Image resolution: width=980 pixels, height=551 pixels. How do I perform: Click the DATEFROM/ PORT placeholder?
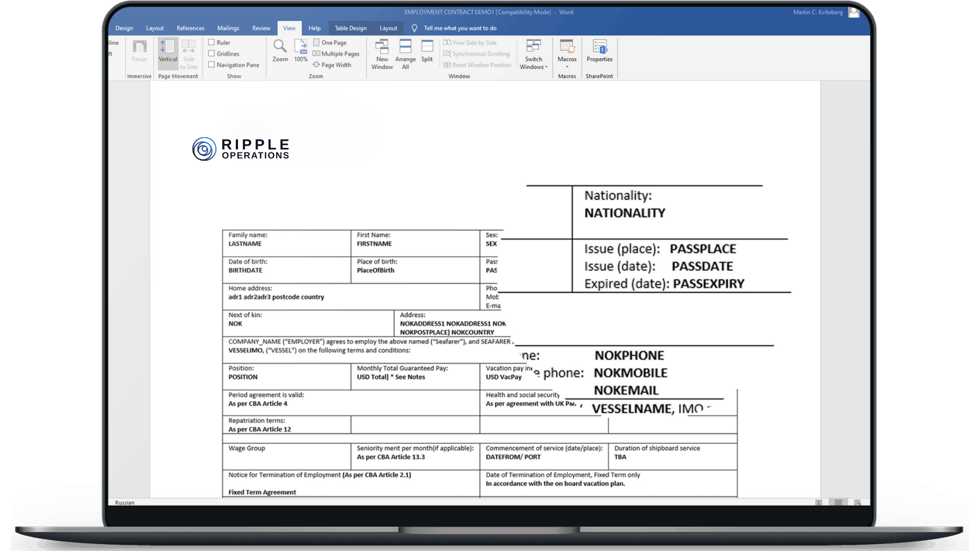click(513, 457)
